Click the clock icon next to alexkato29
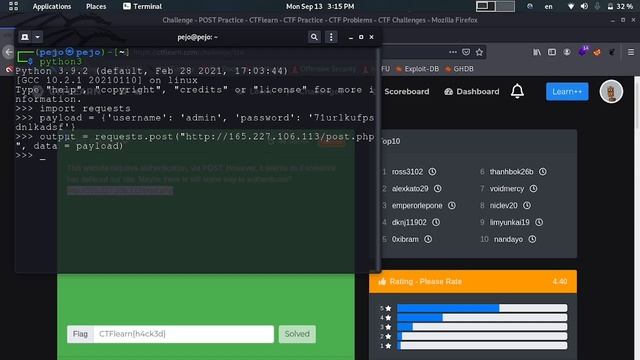640x360 pixels. click(x=438, y=188)
